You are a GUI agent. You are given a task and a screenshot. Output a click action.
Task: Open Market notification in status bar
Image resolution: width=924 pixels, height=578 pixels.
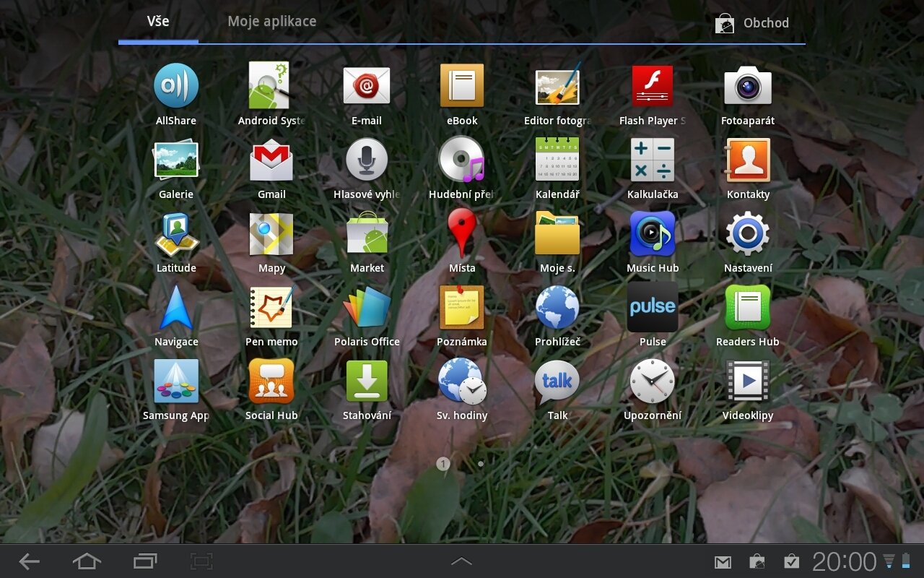[757, 561]
